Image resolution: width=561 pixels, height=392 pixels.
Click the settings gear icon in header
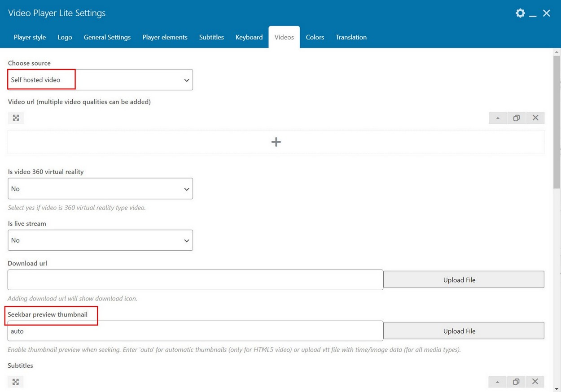520,13
